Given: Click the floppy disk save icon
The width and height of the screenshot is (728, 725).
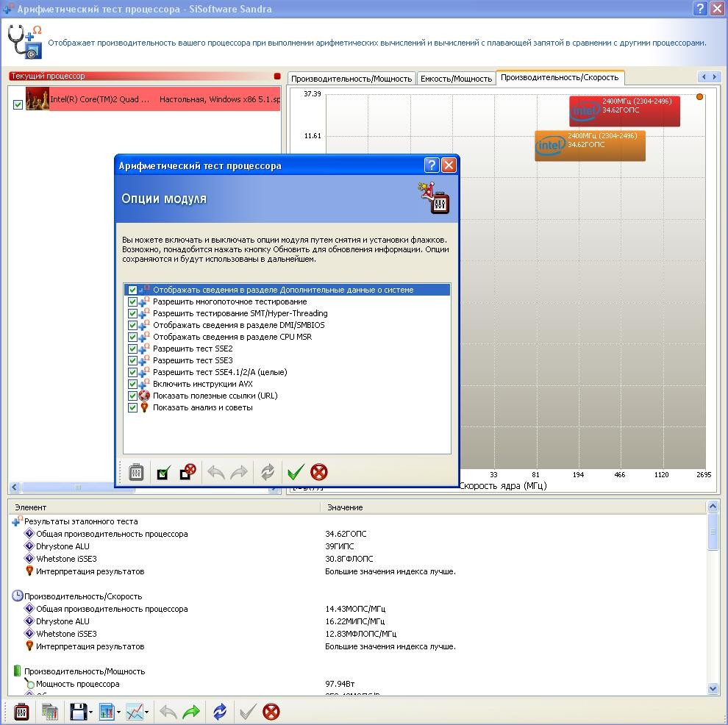Looking at the screenshot, I should click(x=78, y=712).
